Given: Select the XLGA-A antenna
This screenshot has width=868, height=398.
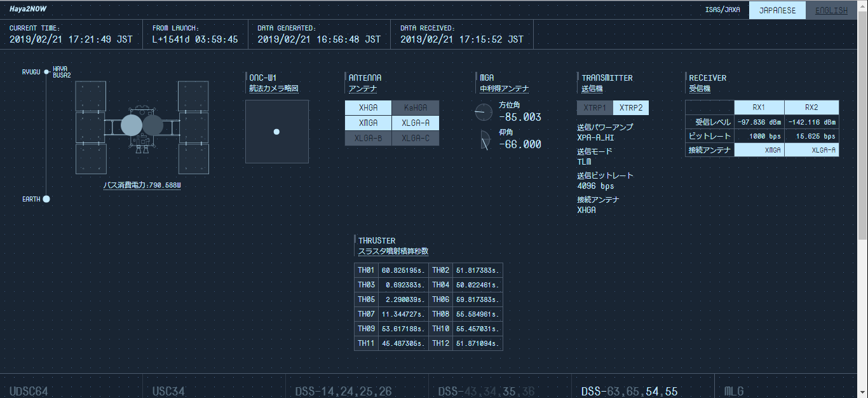Looking at the screenshot, I should click(x=416, y=121).
